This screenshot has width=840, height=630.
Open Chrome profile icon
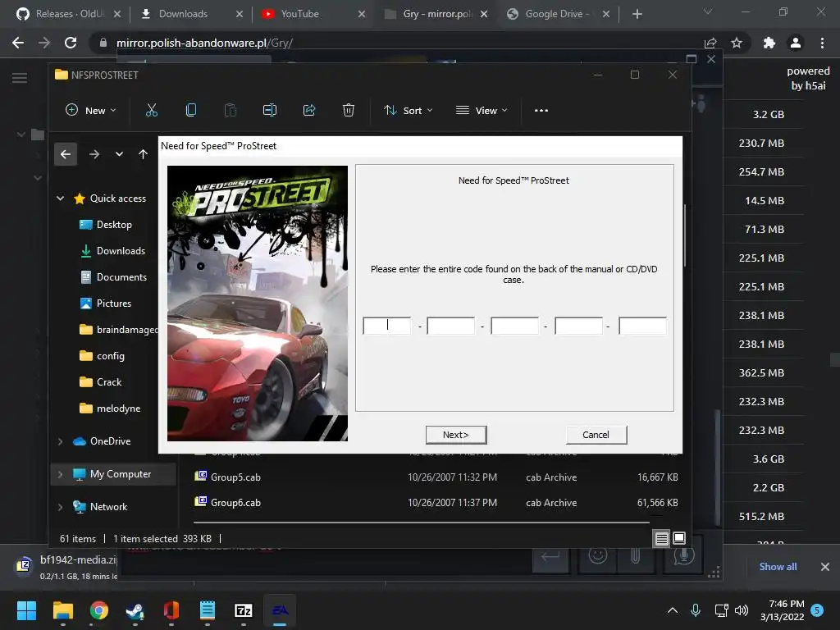tap(796, 43)
